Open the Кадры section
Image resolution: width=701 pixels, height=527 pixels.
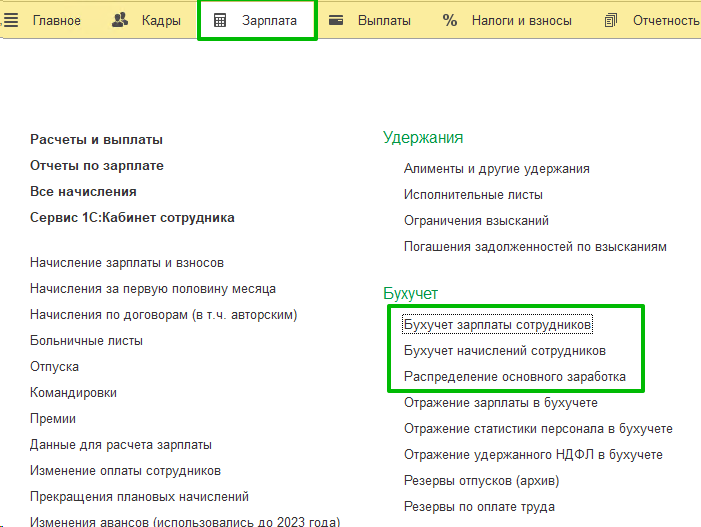(x=161, y=21)
